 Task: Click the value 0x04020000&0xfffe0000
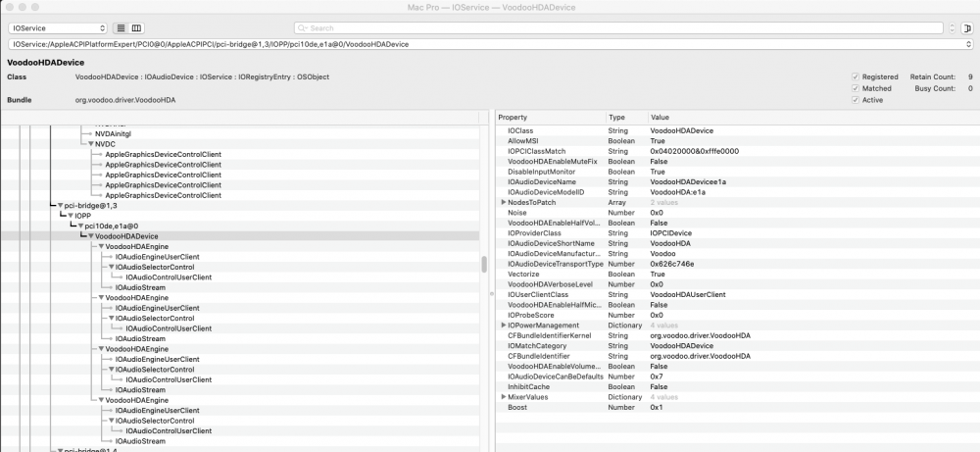(x=695, y=151)
